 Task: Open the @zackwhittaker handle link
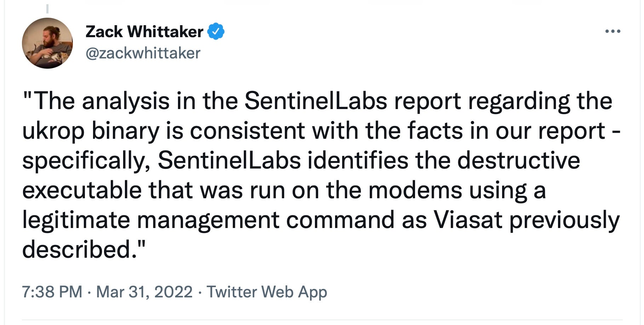click(143, 53)
